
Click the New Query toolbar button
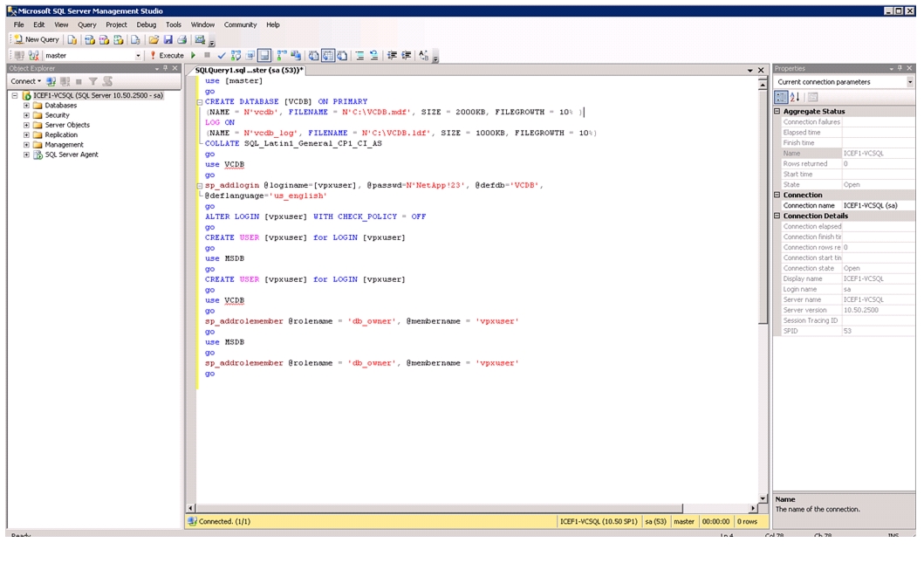(37, 39)
